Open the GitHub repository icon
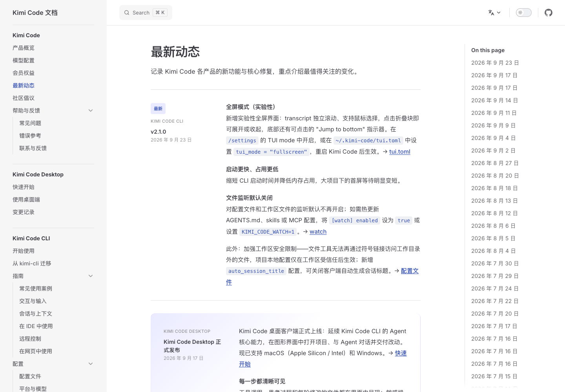This screenshot has width=565, height=392. [549, 13]
